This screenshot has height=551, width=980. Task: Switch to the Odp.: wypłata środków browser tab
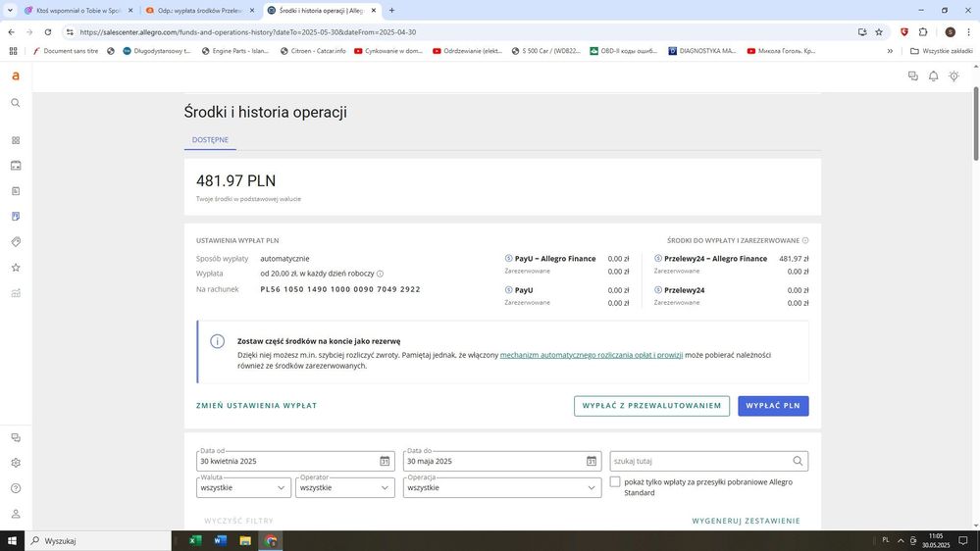pyautogui.click(x=200, y=11)
